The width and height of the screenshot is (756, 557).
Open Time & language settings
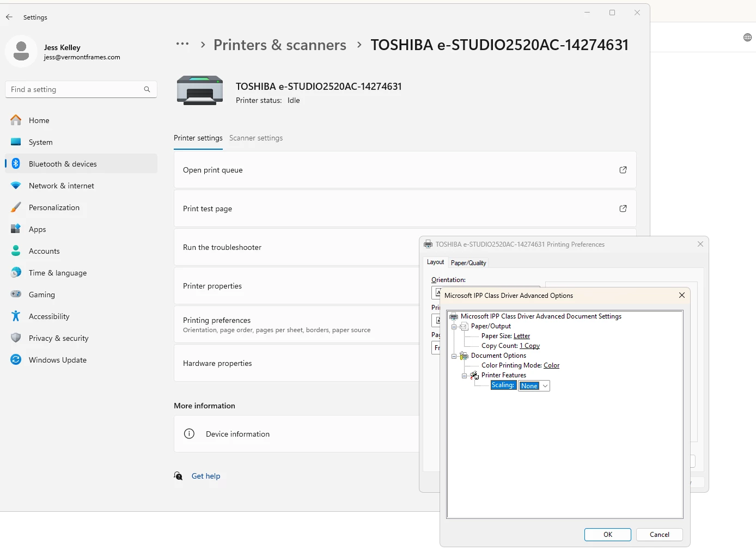pyautogui.click(x=81, y=273)
